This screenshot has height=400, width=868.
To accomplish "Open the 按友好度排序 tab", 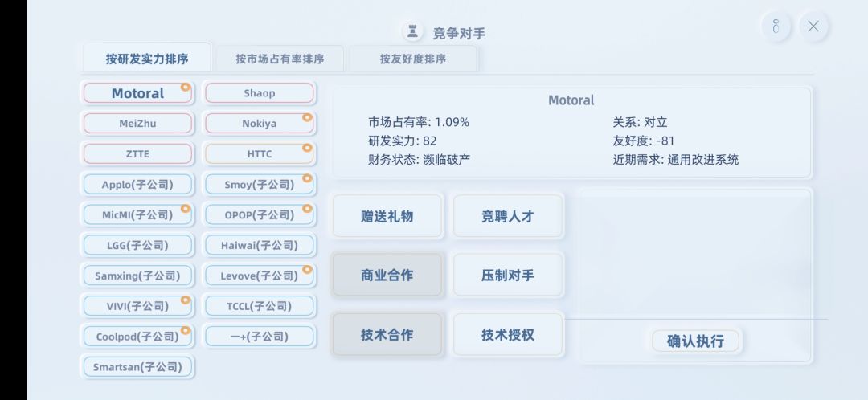I will coord(413,59).
